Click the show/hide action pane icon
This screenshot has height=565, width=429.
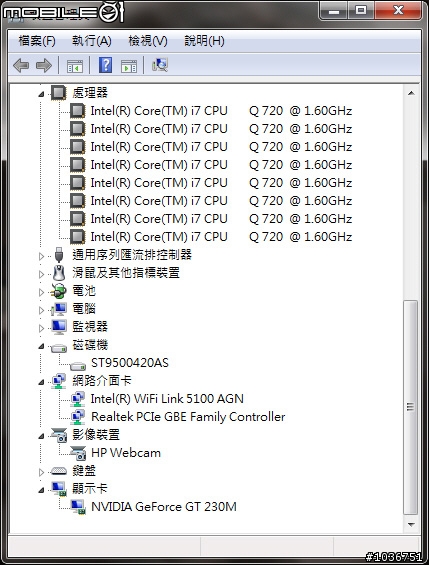(x=129, y=66)
